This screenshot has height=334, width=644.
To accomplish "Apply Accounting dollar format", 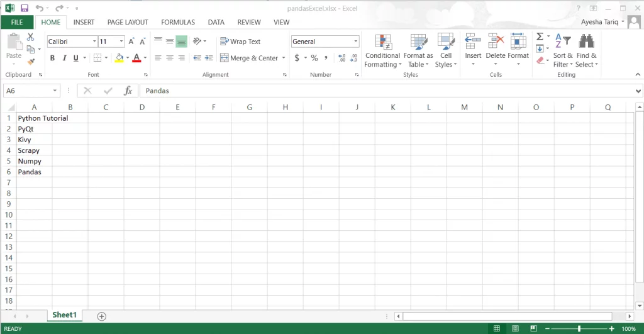I will click(x=297, y=58).
